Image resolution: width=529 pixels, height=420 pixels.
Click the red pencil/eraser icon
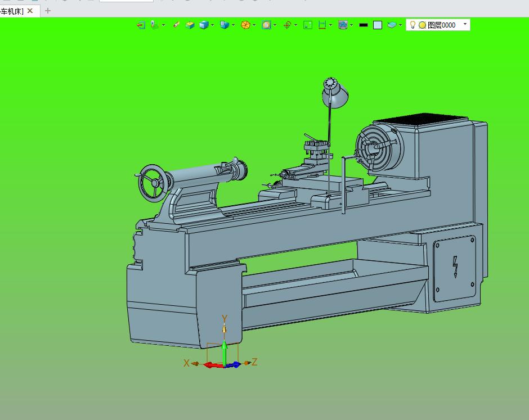(x=176, y=25)
